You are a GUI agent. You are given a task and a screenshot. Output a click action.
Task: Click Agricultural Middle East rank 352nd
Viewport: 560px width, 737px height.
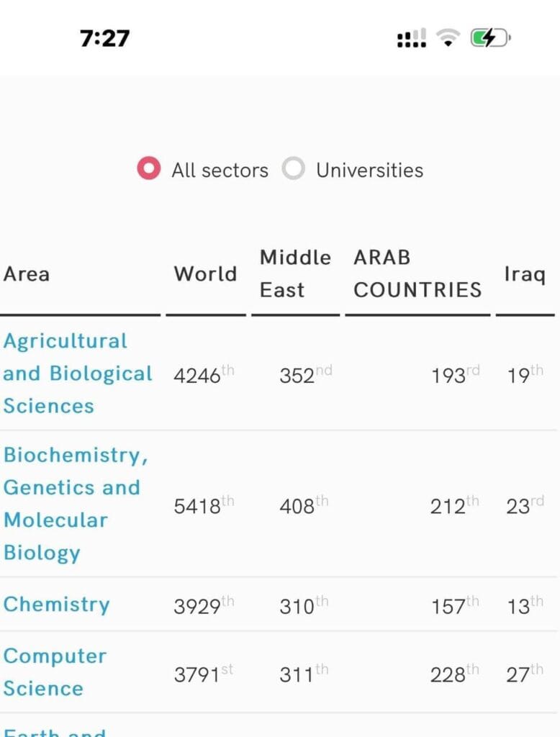306,374
